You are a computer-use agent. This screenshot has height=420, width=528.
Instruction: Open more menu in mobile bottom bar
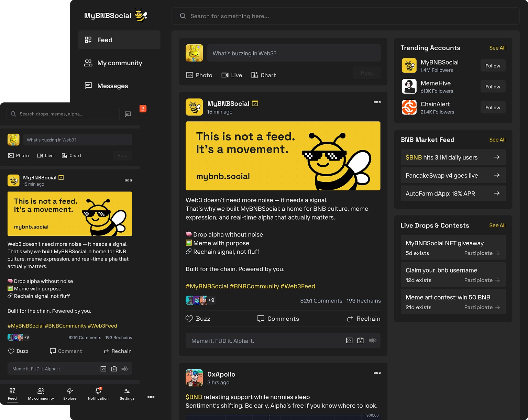click(151, 397)
